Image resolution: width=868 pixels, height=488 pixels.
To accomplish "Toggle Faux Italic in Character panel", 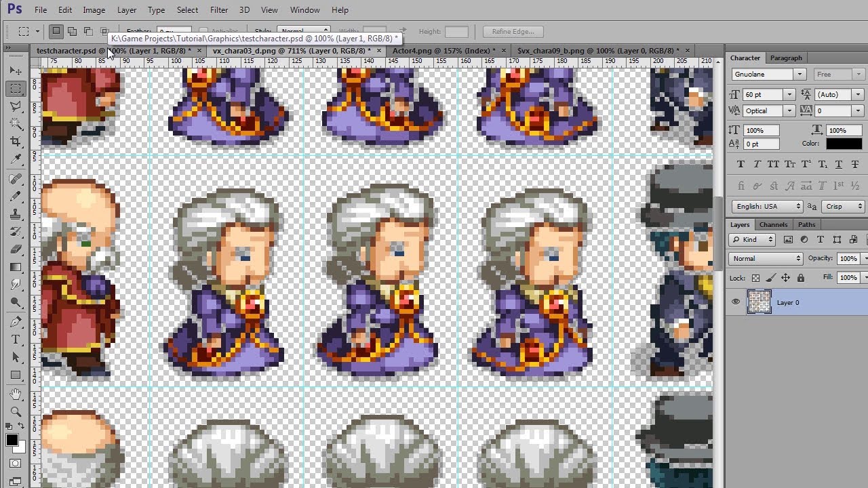I will (757, 164).
